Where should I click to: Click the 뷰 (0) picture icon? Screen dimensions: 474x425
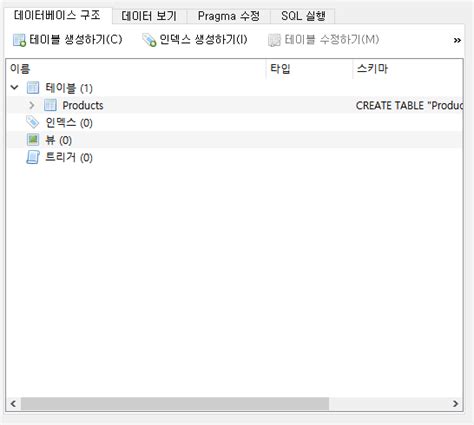(33, 140)
